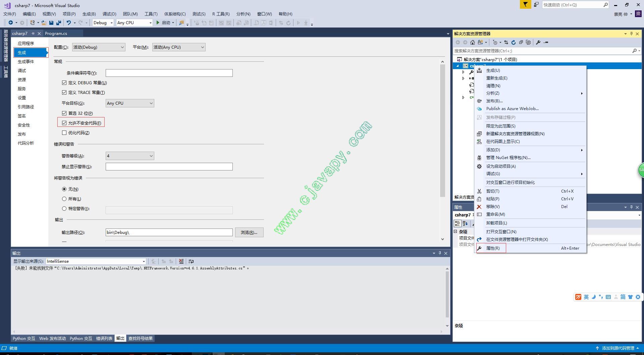Save the current file with disk icon
This screenshot has width=644, height=355.
pyautogui.click(x=51, y=23)
